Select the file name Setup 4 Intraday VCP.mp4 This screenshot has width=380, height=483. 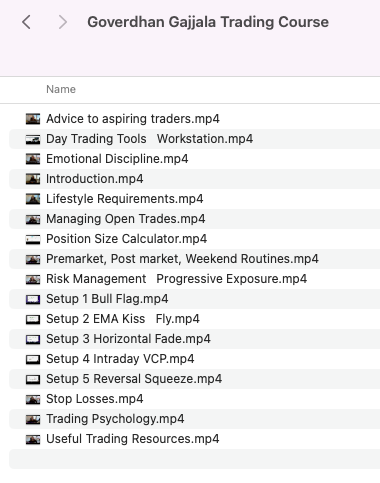[120, 359]
